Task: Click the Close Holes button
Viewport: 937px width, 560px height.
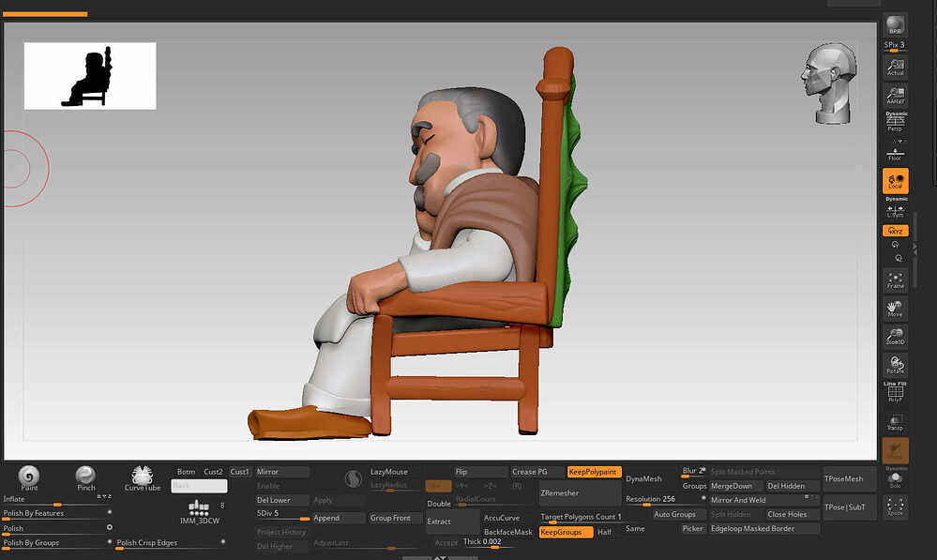Action: (x=793, y=514)
